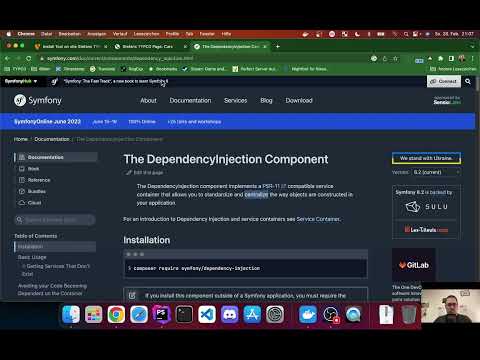Launch Docker from the dock
480x360 pixels.
[x=308, y=314]
